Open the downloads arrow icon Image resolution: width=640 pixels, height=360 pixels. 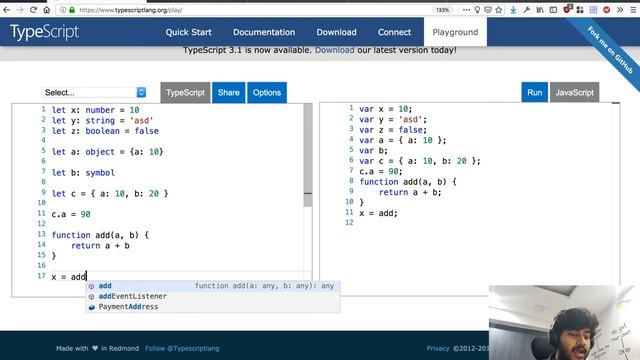pyautogui.click(x=513, y=10)
